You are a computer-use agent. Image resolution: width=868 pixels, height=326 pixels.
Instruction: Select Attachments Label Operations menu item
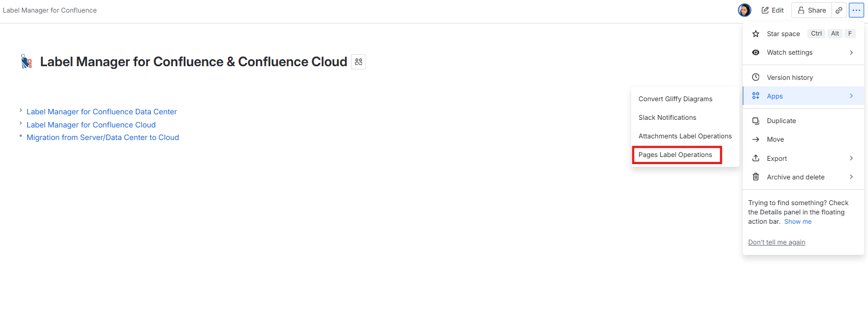[685, 136]
